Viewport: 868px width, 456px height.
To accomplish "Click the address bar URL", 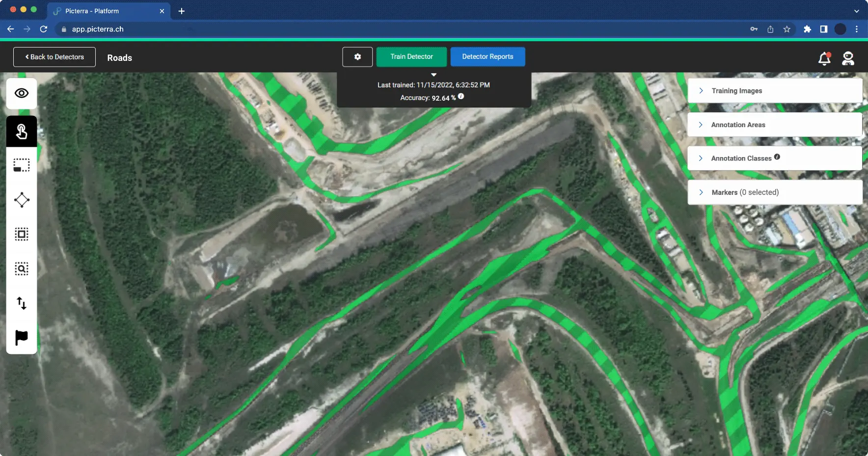I will tap(98, 29).
